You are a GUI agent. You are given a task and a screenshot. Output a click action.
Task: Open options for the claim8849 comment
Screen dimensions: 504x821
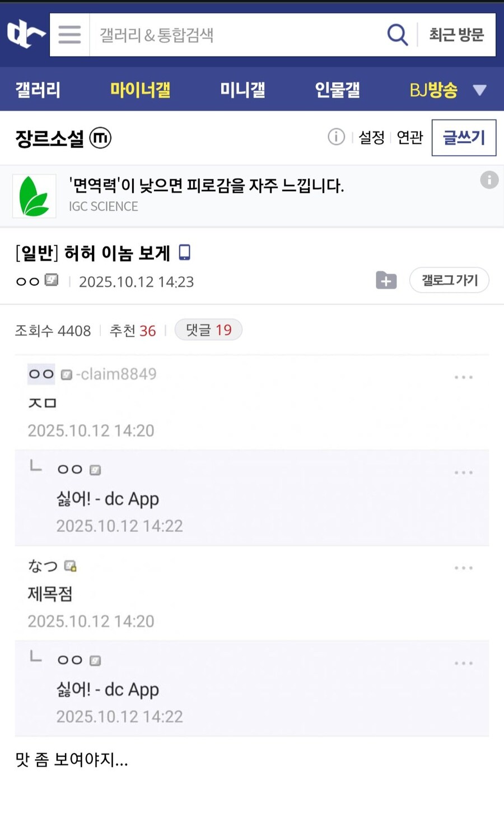[464, 377]
